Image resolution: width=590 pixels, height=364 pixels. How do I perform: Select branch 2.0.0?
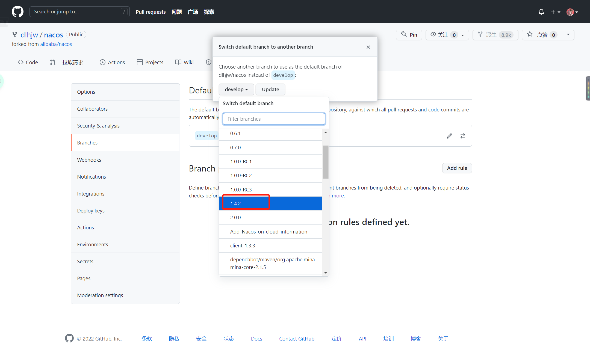tap(270, 217)
